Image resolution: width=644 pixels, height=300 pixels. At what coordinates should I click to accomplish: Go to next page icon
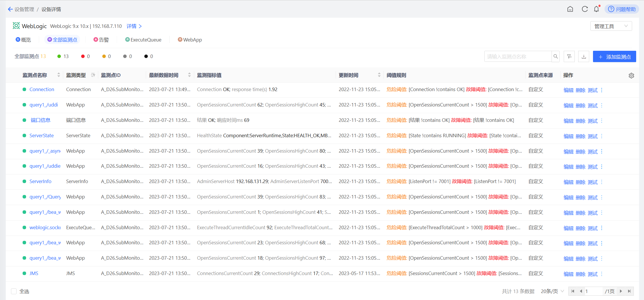coord(621,291)
